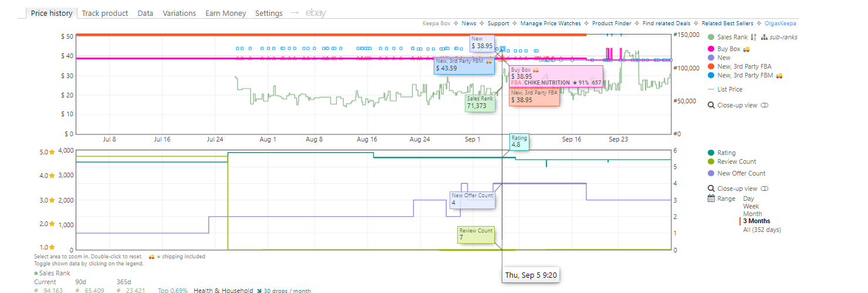Click the Health & Household category text

(223, 291)
